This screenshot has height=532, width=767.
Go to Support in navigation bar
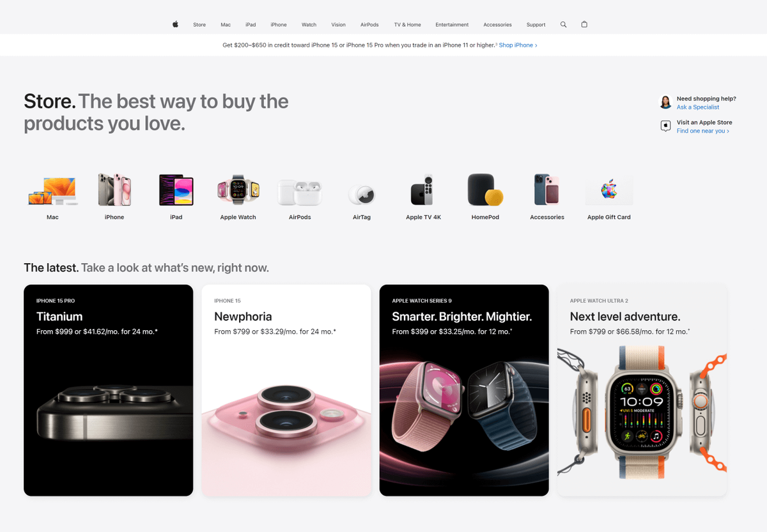click(536, 25)
